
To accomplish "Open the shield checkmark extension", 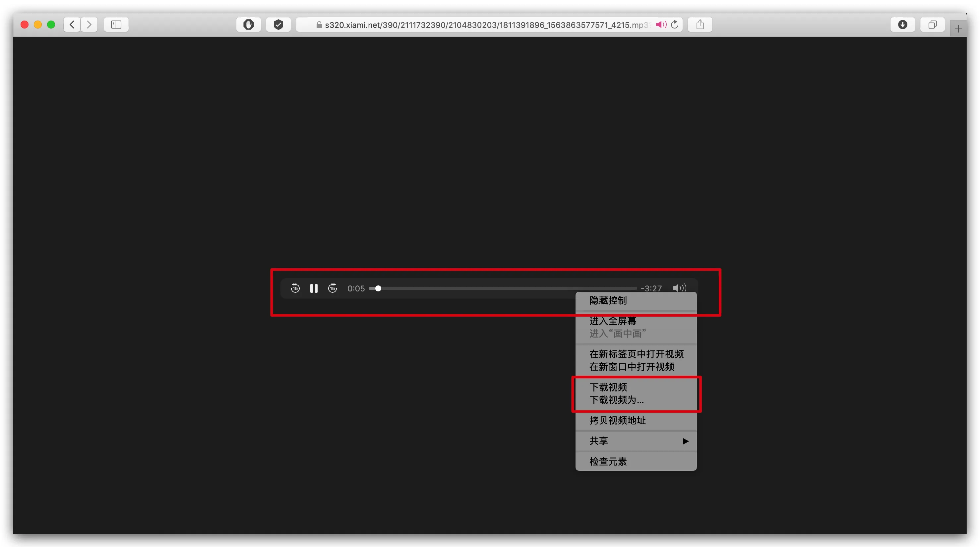I will [x=278, y=25].
